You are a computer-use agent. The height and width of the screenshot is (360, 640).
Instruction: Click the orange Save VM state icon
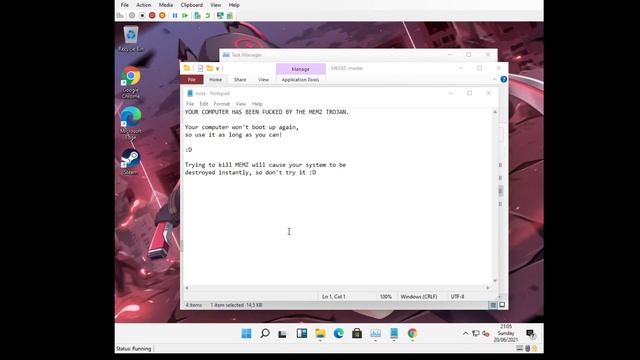pyautogui.click(x=162, y=16)
